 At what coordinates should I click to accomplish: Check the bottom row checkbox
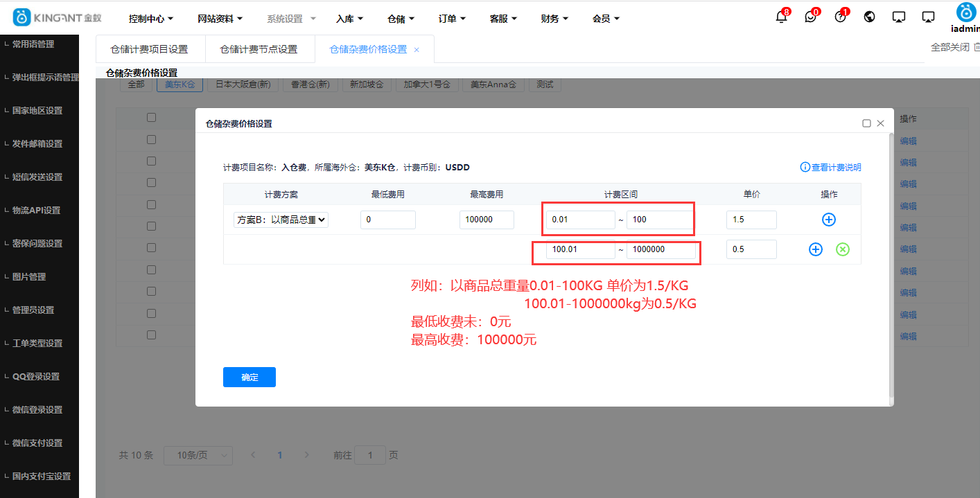click(151, 335)
